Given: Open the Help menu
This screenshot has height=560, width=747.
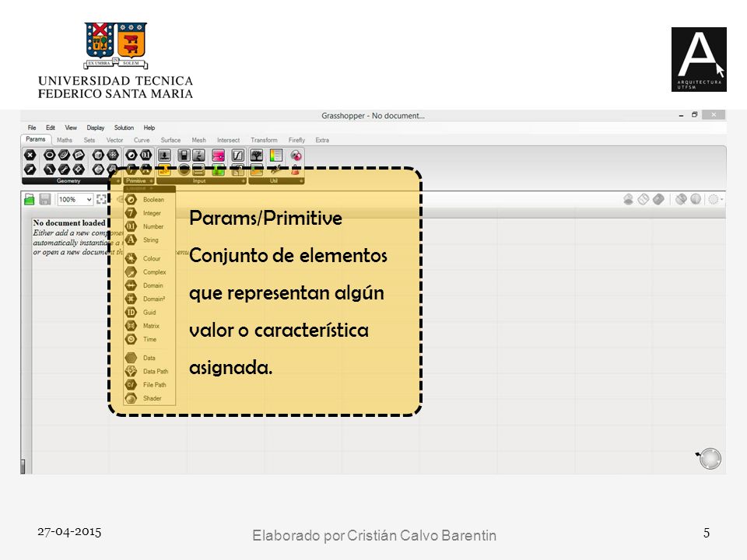Looking at the screenshot, I should tap(149, 128).
